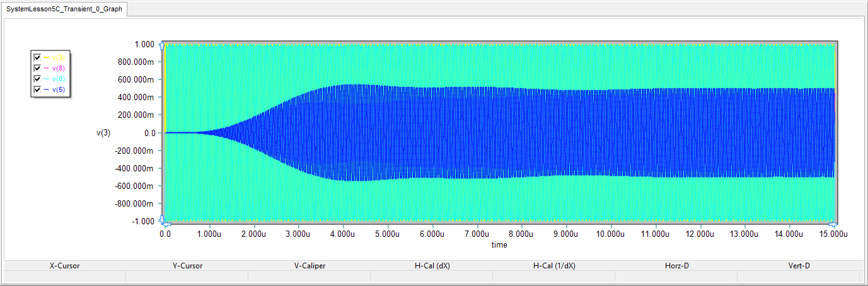
Task: Hide the v(8) trace via its checkbox
Action: 37,68
